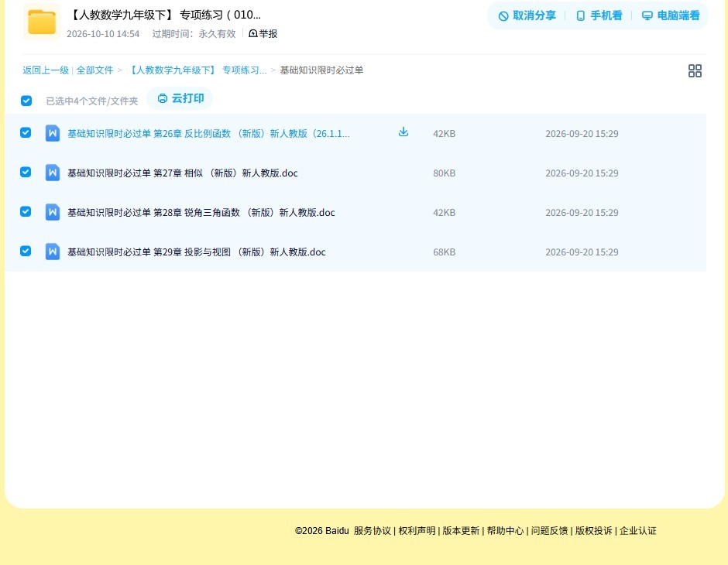Click the 版权投诉 footer link

[594, 531]
